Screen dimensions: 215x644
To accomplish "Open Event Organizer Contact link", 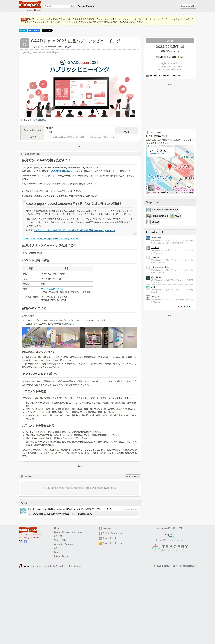I will 165,76.
